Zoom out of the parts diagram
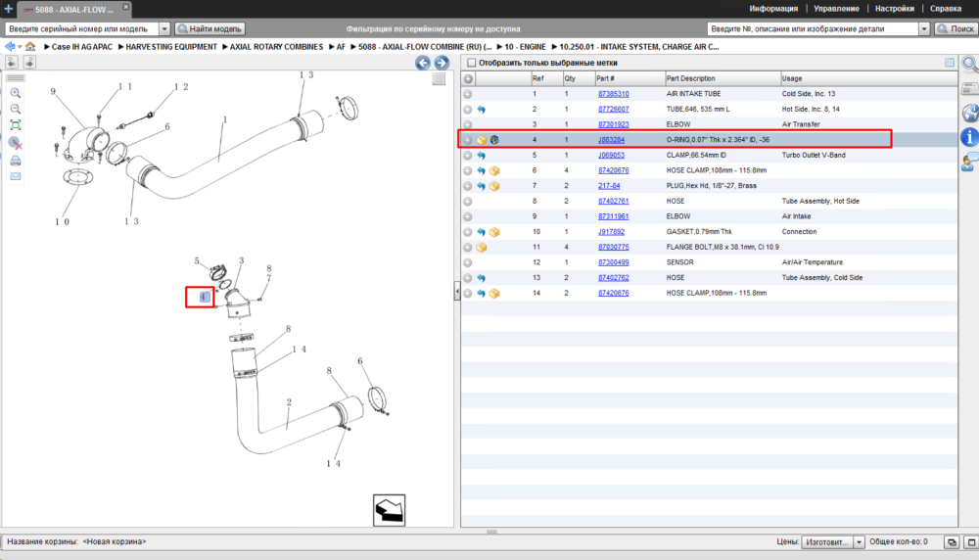Screen dimensions: 979x560 click(x=16, y=110)
